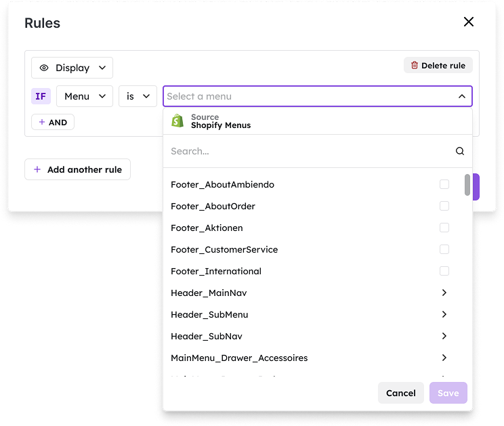Click the plus icon in Add another rule
This screenshot has height=426, width=504.
(37, 169)
